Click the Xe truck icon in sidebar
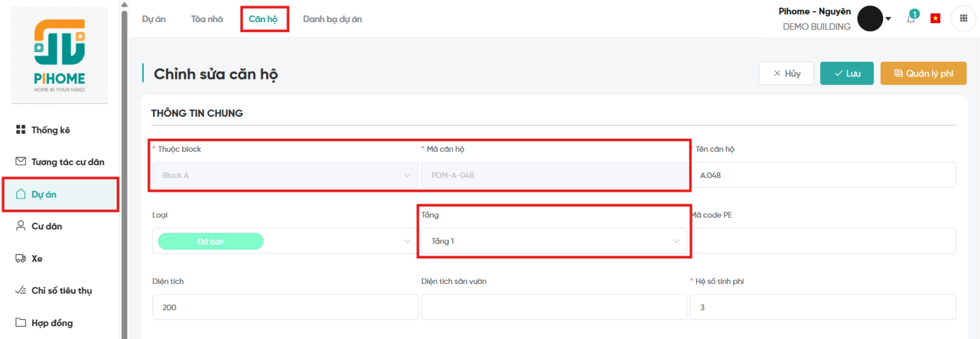980x339 pixels. tap(21, 258)
